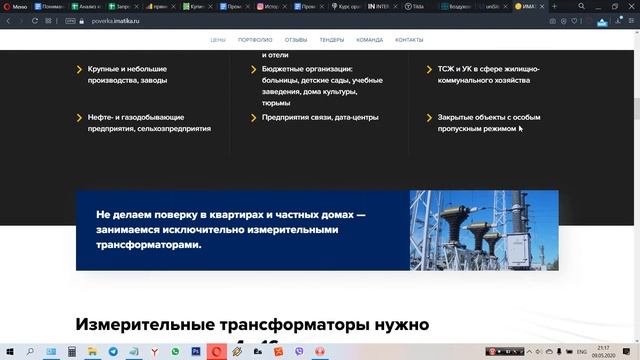Click the padlock security icon

click(x=82, y=21)
